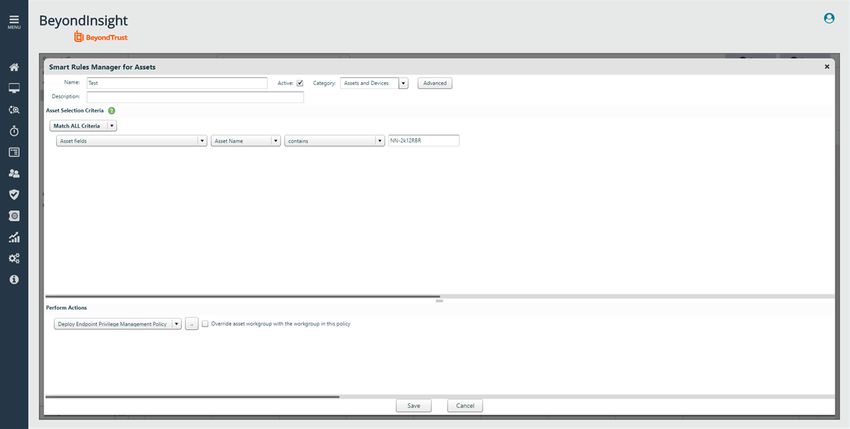The image size is (850, 429).
Task: Click the Asset Selection Criteria label
Action: point(75,111)
